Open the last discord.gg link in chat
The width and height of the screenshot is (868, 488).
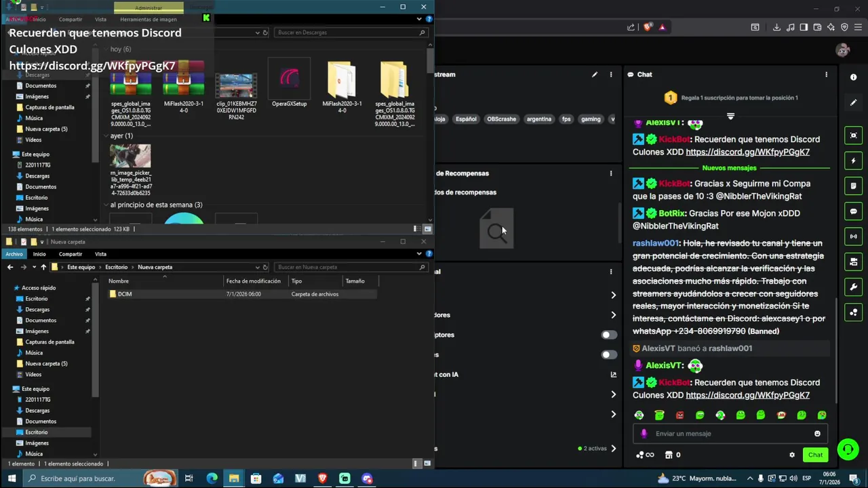pos(747,395)
